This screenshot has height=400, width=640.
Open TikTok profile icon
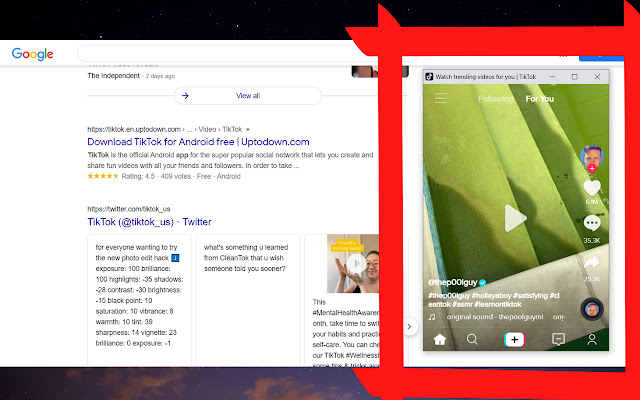click(x=592, y=340)
